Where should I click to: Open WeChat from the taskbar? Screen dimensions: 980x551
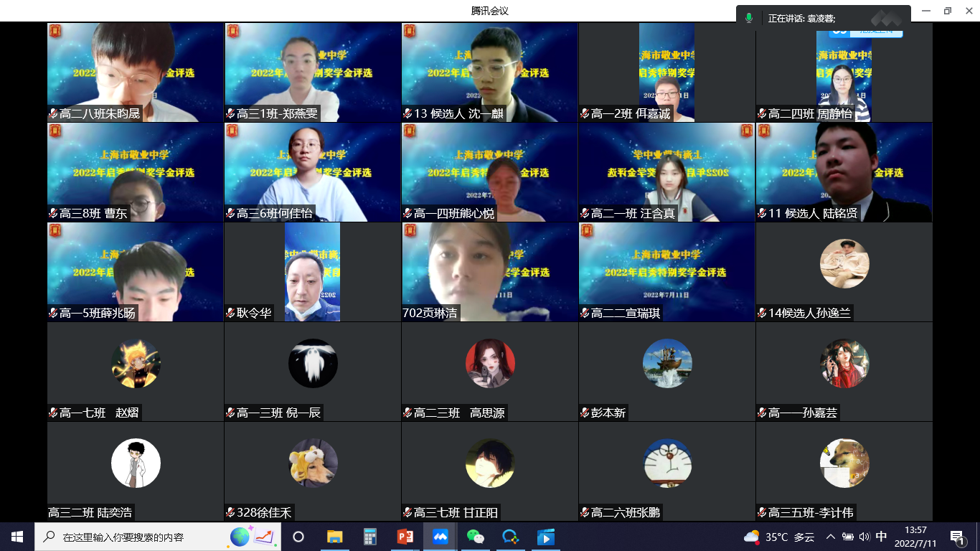tap(475, 537)
